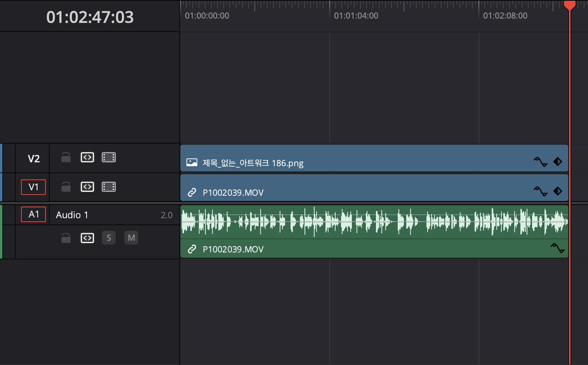This screenshot has width=588, height=365.
Task: Click the 2.0 channel format value
Action: click(x=166, y=215)
